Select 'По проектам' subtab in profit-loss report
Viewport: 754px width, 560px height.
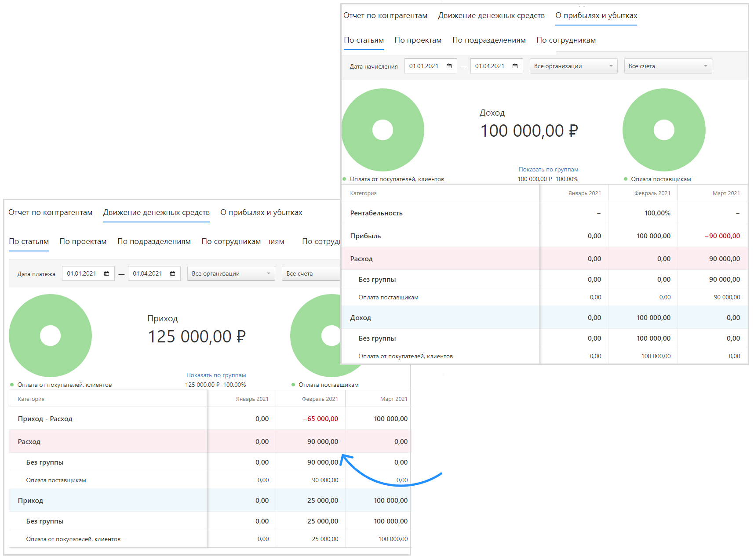click(x=418, y=40)
